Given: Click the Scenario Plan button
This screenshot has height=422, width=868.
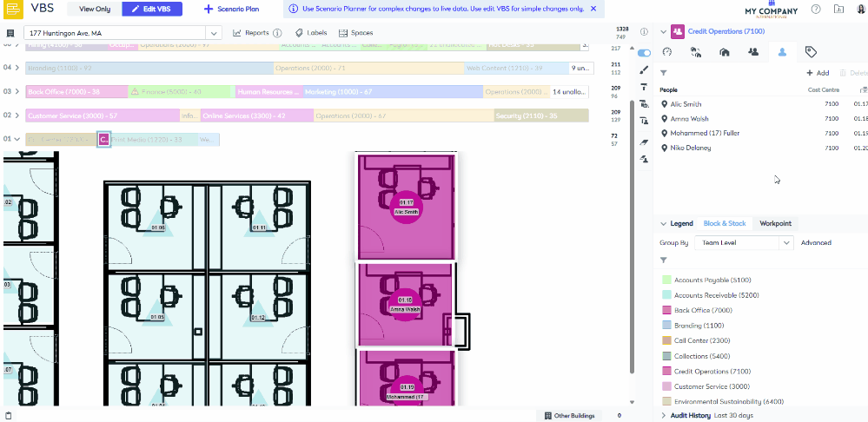Looking at the screenshot, I should pyautogui.click(x=231, y=9).
